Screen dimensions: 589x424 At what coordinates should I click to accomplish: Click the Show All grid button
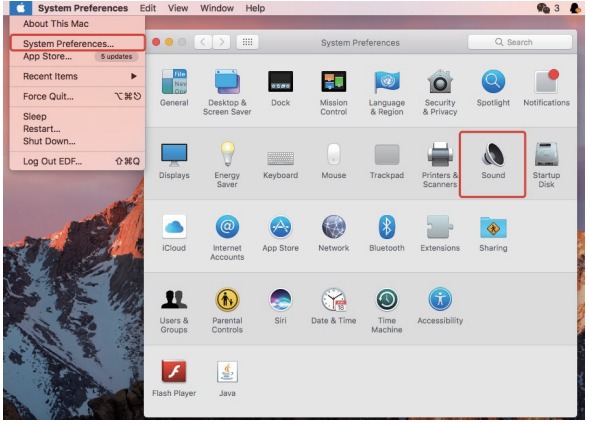pyautogui.click(x=247, y=42)
